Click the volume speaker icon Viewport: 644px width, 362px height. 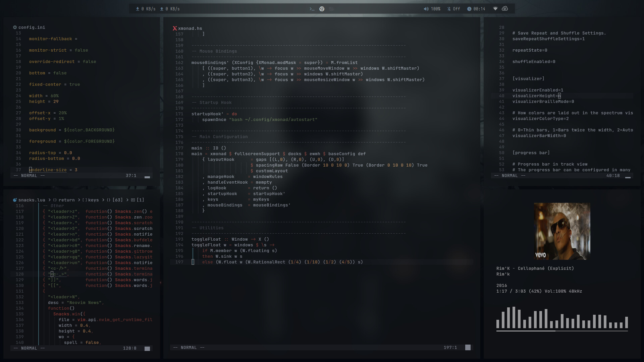(426, 9)
